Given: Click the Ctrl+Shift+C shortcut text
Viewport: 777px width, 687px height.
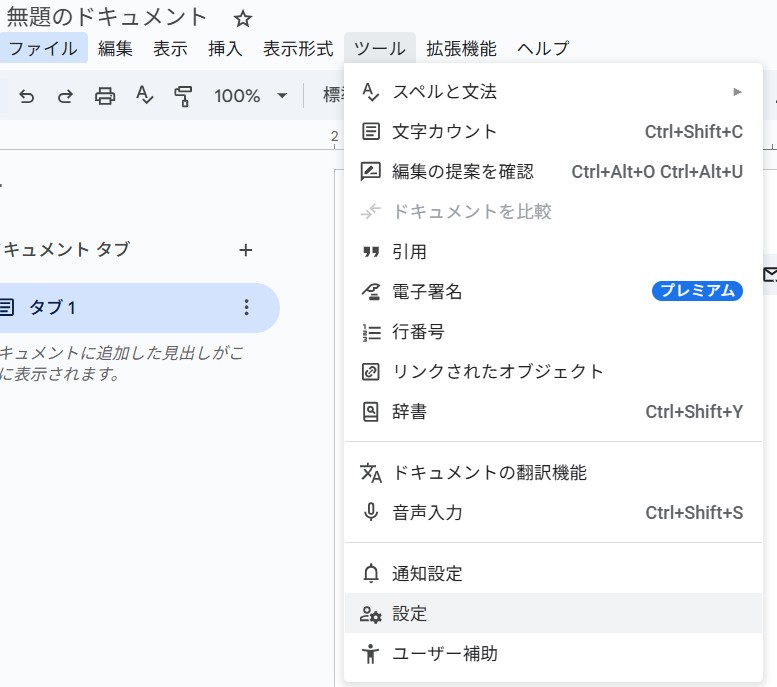Looking at the screenshot, I should [694, 132].
